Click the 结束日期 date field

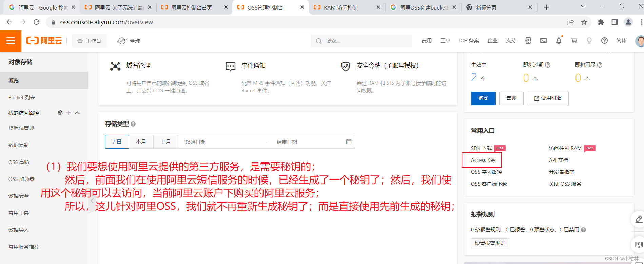pos(305,142)
